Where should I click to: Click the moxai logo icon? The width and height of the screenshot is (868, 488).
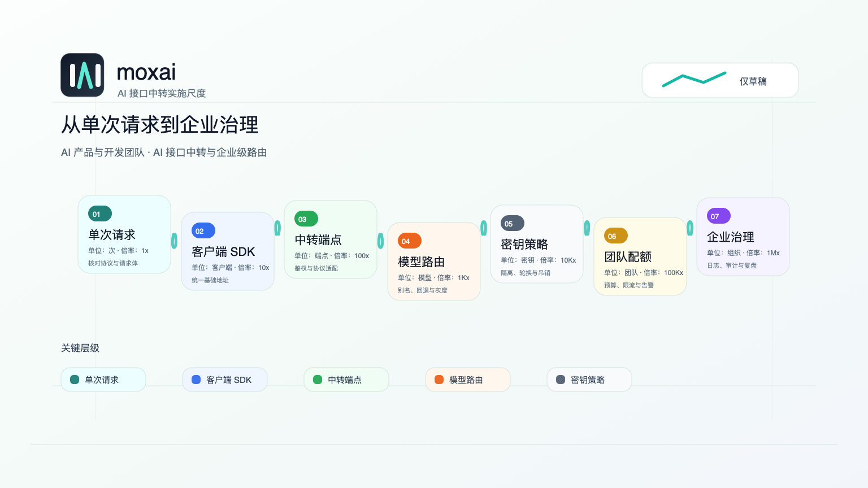(x=83, y=75)
